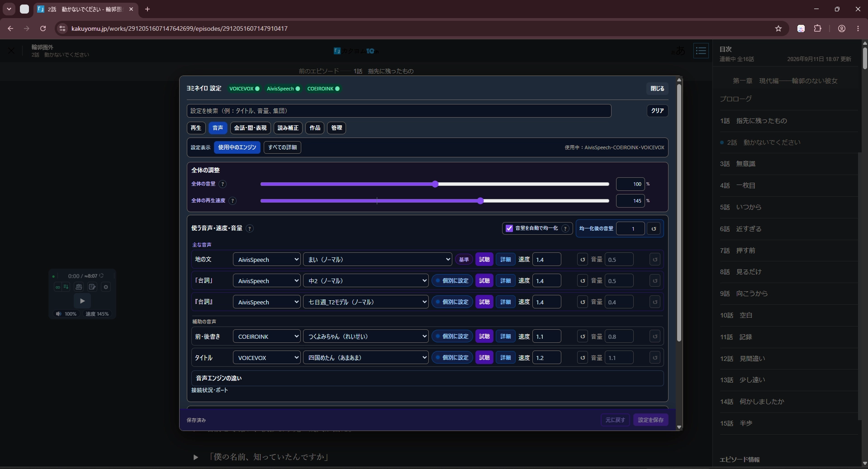Click the table of contents list icon

tap(701, 51)
